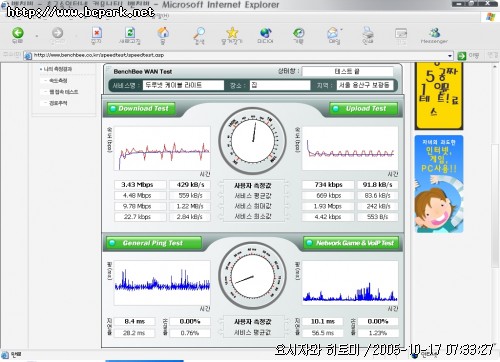This screenshot has width=500, height=362.
Task: Open the Search magnifier toolbar icon
Action: pyautogui.click(x=199, y=33)
